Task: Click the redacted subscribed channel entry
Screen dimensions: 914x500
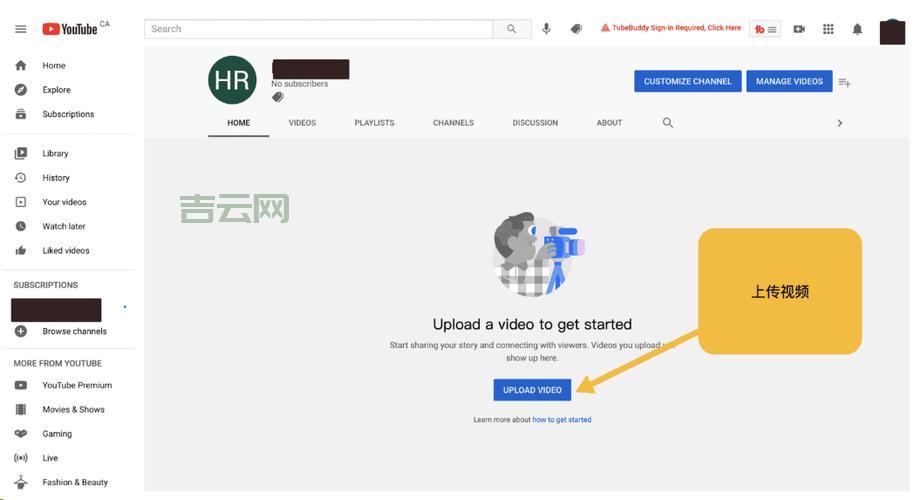Action: 56,310
